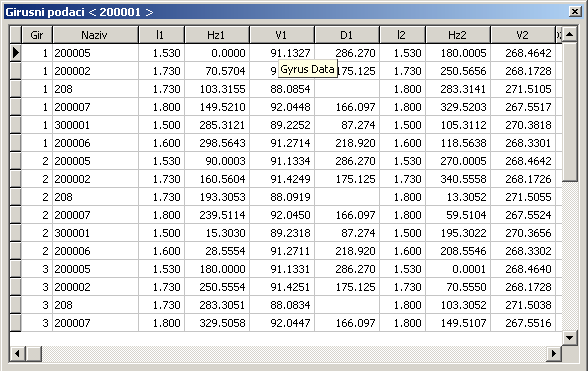Select cell with Hz1 value 285.3121
The height and width of the screenshot is (371, 588).
pos(217,125)
